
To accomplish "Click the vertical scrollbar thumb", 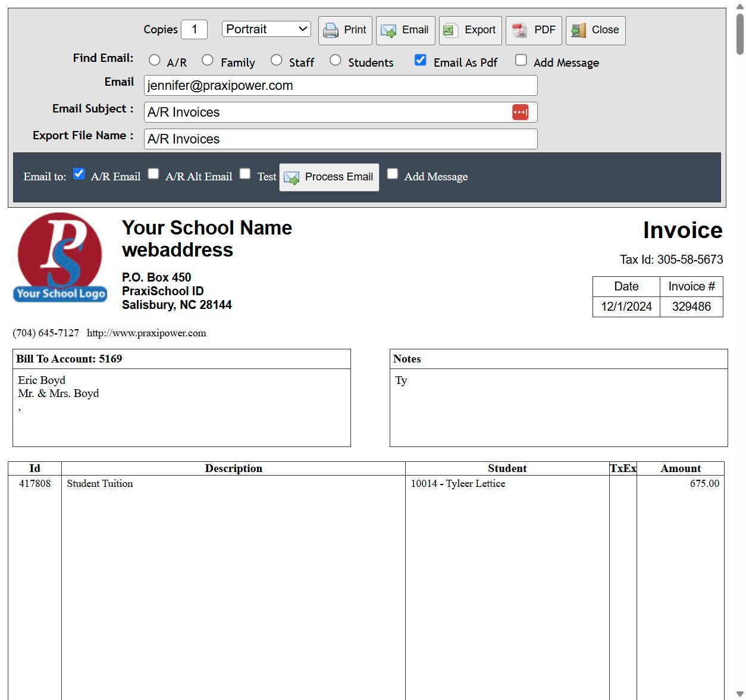I will click(740, 33).
